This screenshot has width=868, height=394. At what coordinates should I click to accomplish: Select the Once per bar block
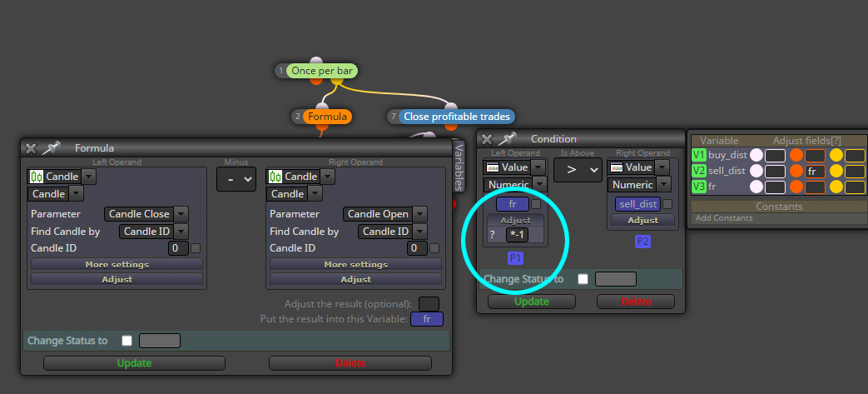322,71
